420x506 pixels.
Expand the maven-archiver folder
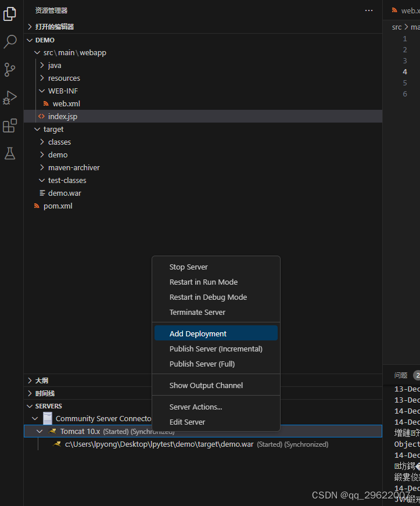(42, 167)
